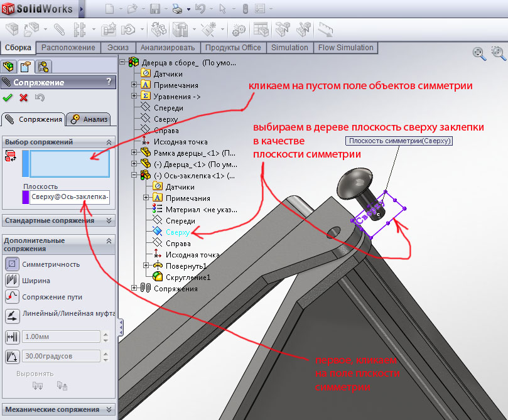Viewport: 508px width, 420px height.
Task: Enable the Сопряжение пути mate option
Action: point(11,297)
